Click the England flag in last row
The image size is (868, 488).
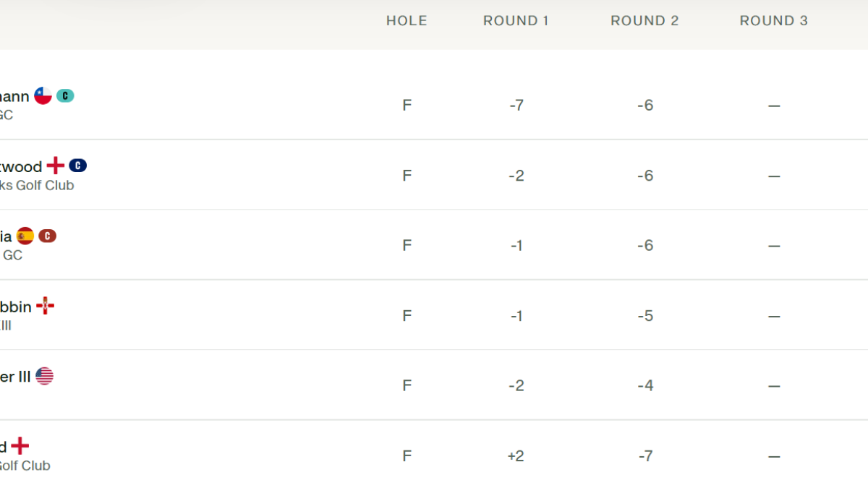tap(20, 446)
